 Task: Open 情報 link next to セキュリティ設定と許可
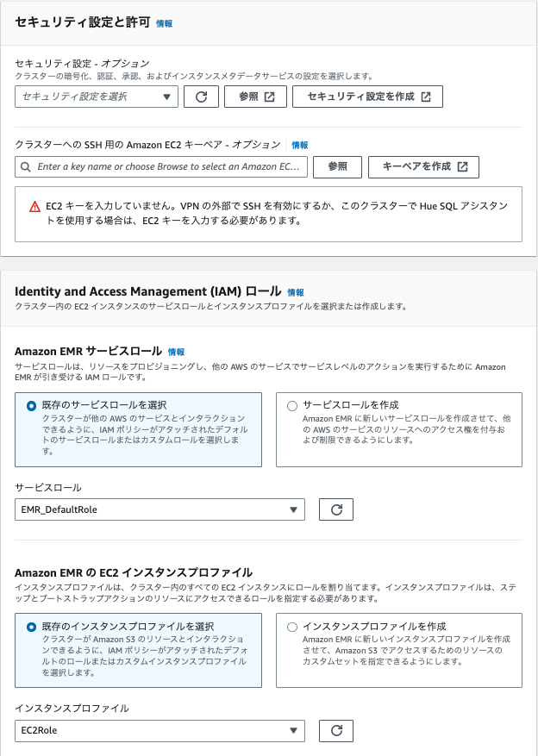tap(165, 23)
